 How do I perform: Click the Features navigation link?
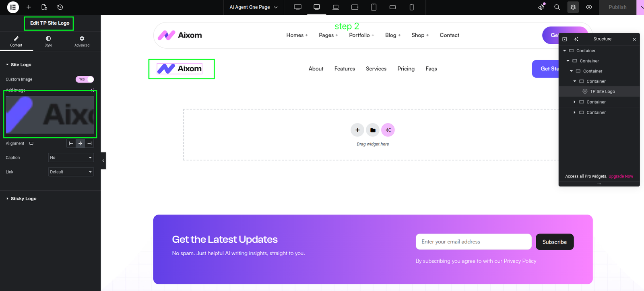click(x=345, y=69)
